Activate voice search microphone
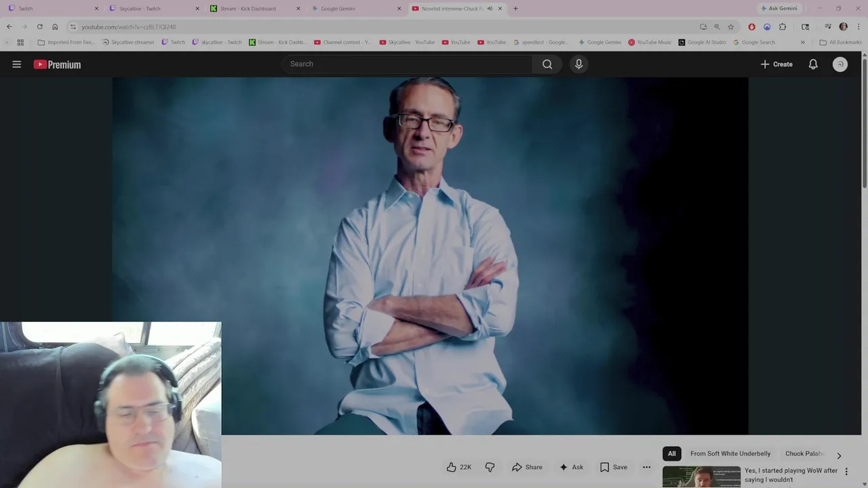The width and height of the screenshot is (868, 488). tap(578, 64)
